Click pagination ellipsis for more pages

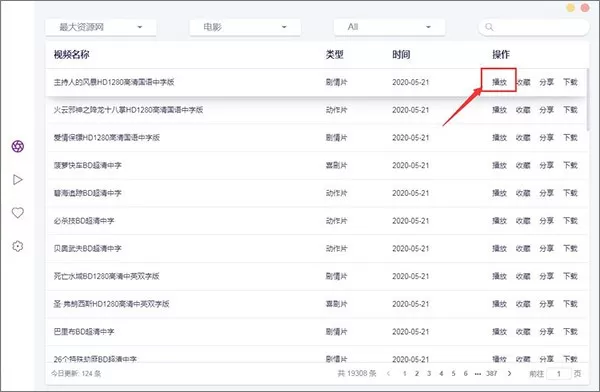[478, 374]
